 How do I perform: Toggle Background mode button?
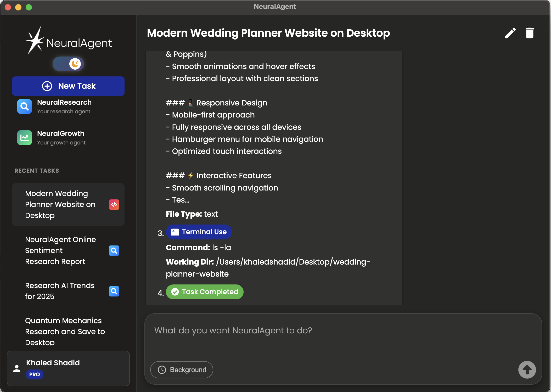click(x=182, y=369)
